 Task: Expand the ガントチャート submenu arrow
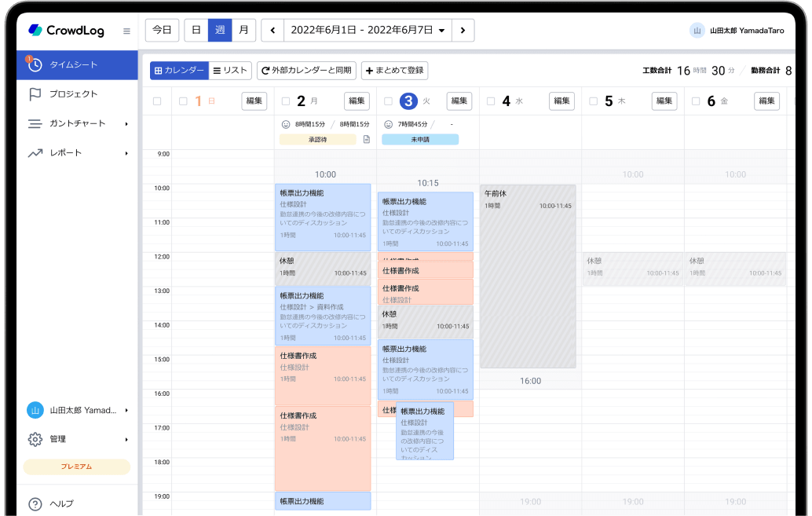(126, 124)
